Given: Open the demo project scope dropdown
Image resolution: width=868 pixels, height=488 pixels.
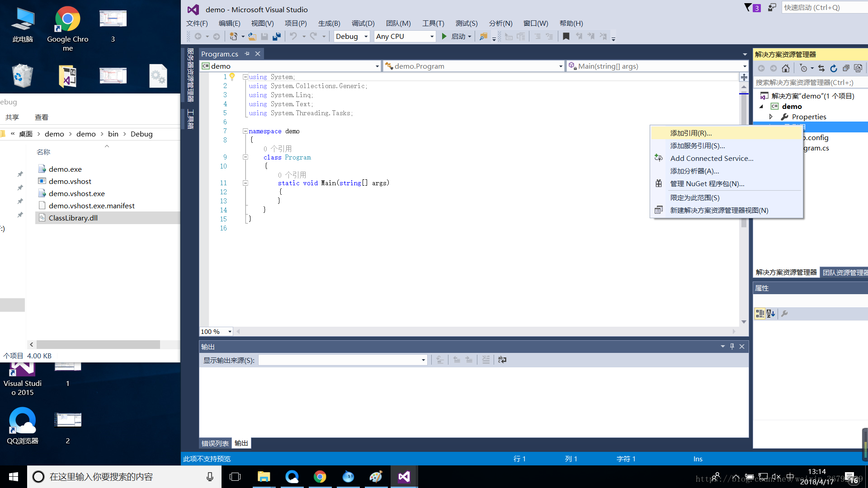Looking at the screenshot, I should 377,66.
